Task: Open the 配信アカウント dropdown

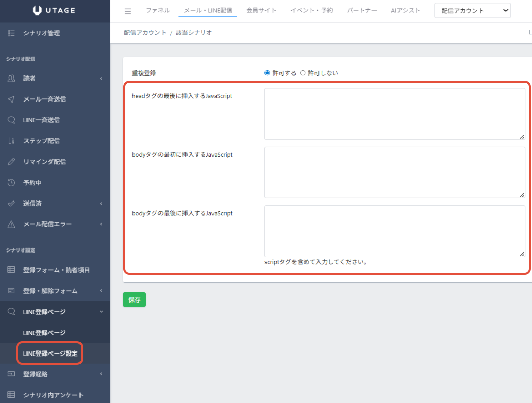Action: click(472, 11)
